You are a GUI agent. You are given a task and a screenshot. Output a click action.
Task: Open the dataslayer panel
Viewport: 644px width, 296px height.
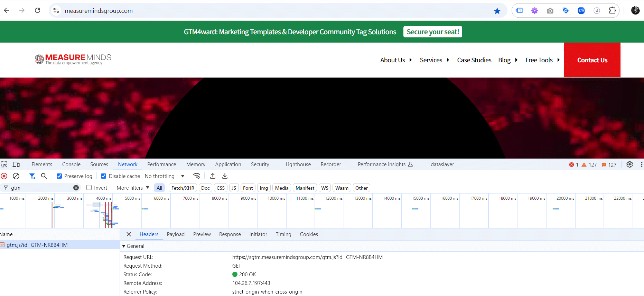(442, 164)
